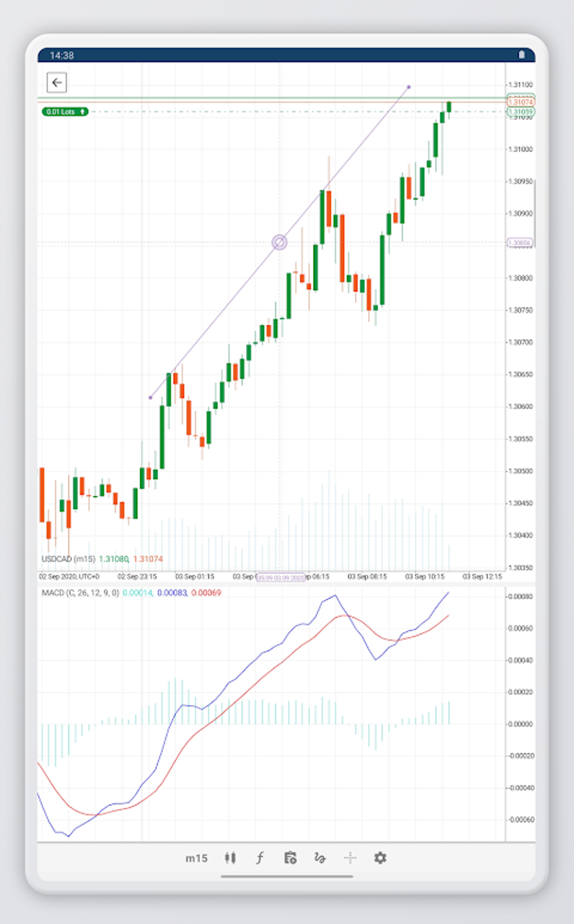Screen dimensions: 574x924
Task: Toggle the crosshair cursor
Action: (x=350, y=858)
